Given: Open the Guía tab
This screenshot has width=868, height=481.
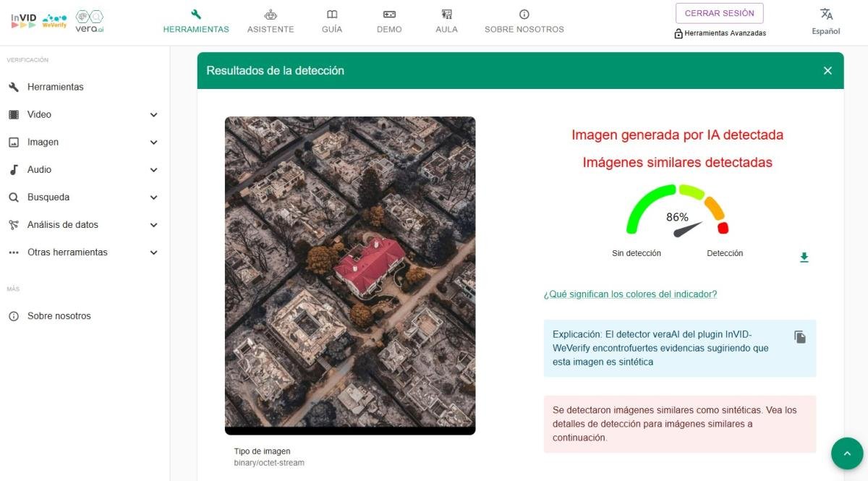Looking at the screenshot, I should click(x=332, y=22).
